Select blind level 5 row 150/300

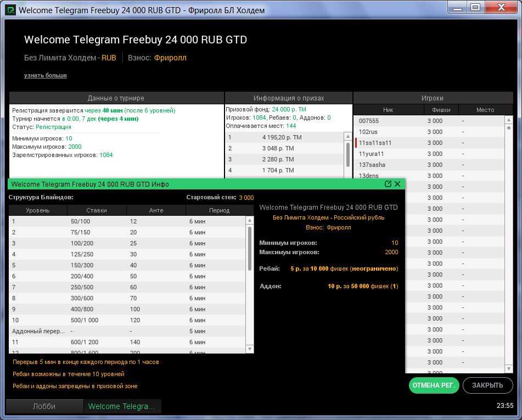(x=127, y=266)
